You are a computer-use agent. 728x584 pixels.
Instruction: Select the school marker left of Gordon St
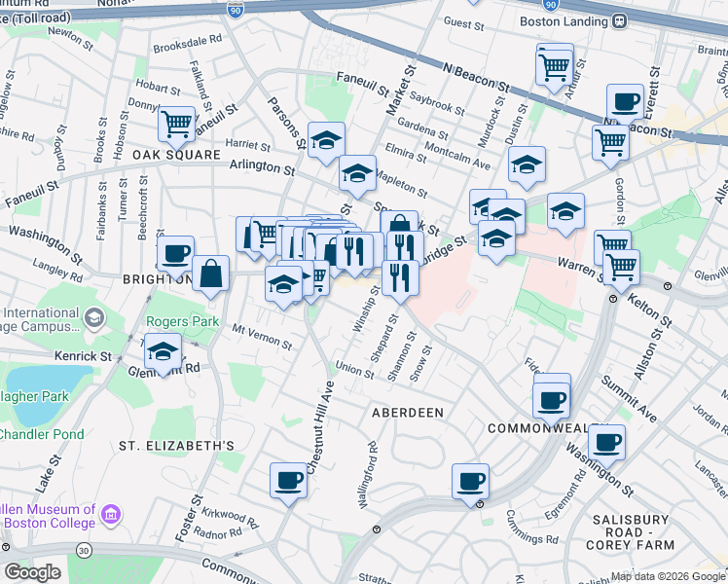(x=565, y=211)
